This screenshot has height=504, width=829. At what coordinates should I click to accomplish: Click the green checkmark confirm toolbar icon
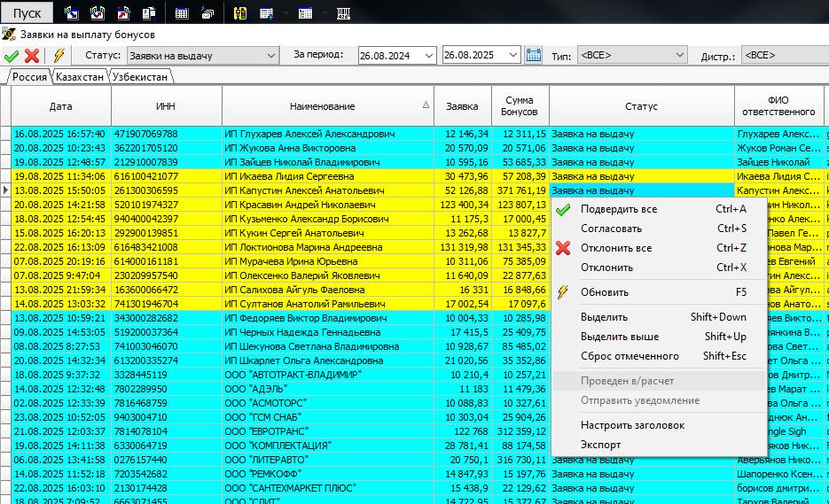[12, 56]
